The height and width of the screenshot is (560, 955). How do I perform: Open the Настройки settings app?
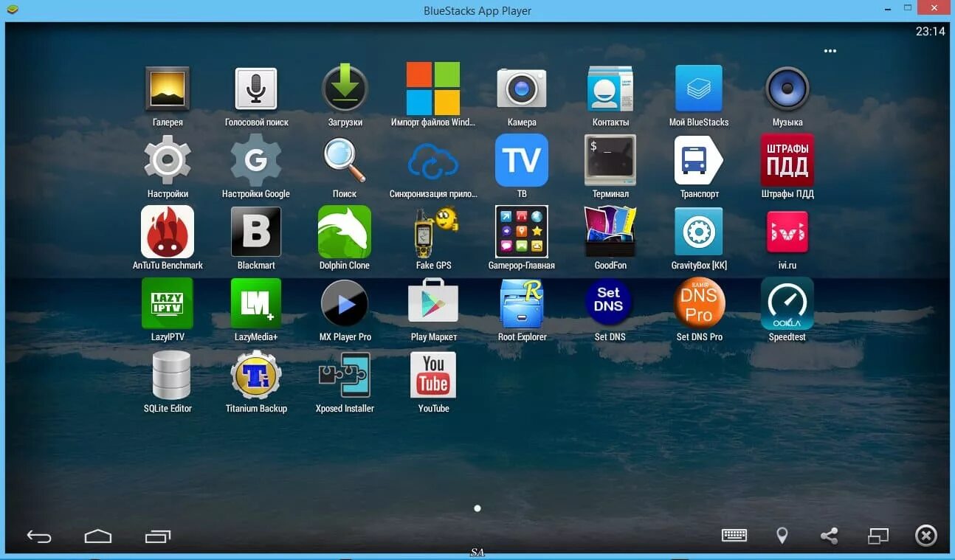(168, 159)
